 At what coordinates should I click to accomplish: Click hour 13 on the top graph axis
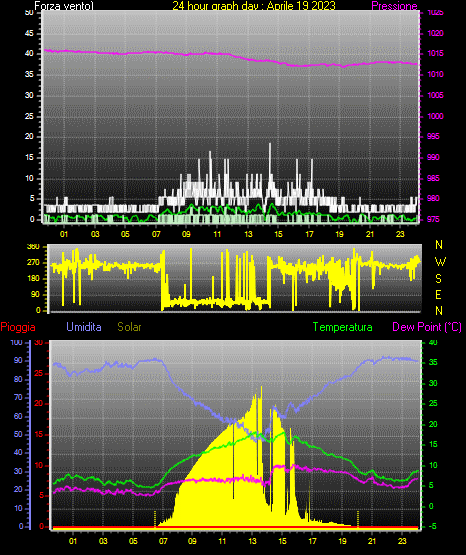248,234
